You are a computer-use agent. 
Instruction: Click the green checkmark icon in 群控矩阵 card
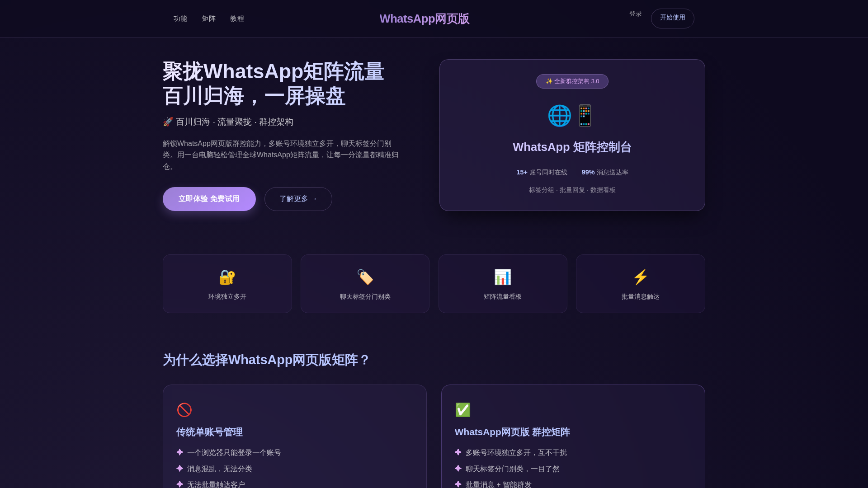462,410
